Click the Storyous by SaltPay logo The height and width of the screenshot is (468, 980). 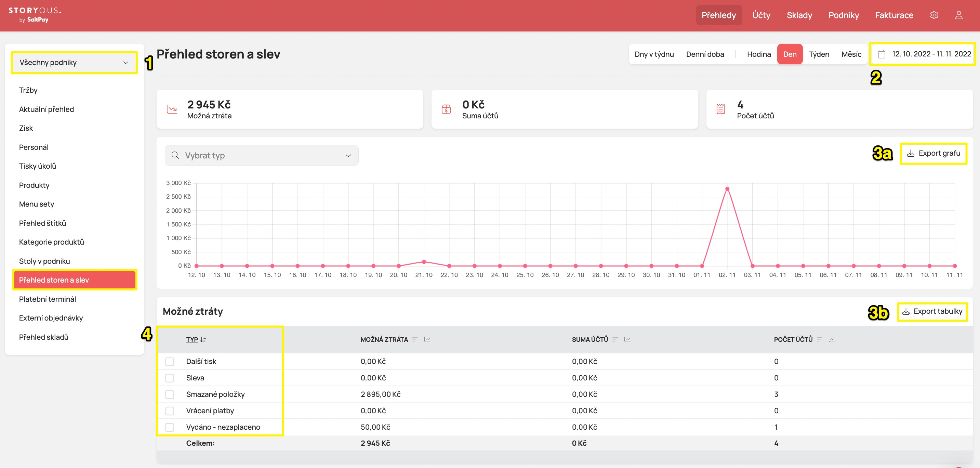tap(35, 14)
